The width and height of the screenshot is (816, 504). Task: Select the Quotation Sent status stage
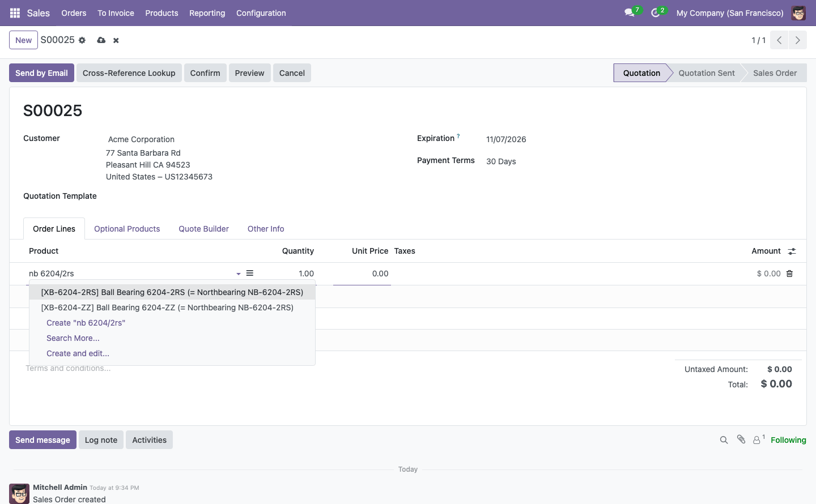click(706, 73)
